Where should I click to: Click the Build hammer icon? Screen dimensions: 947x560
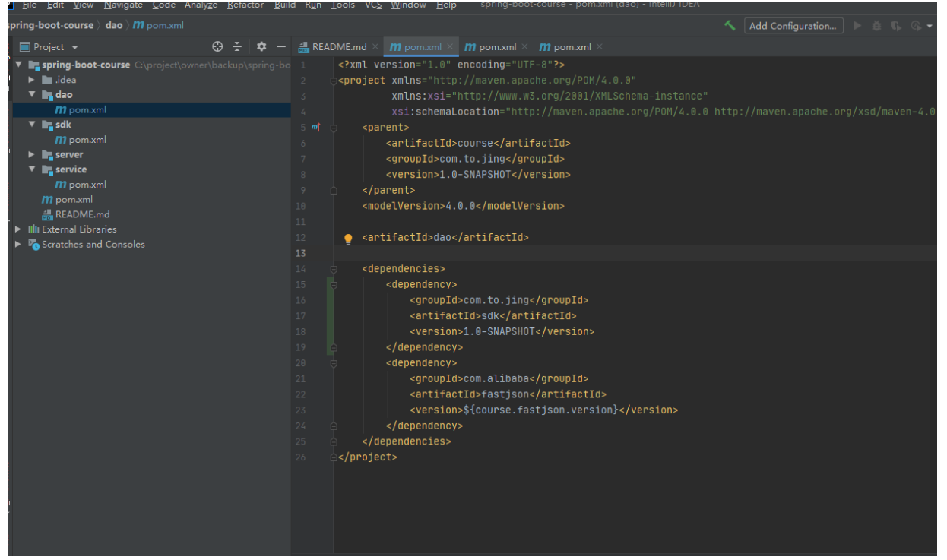click(x=730, y=25)
